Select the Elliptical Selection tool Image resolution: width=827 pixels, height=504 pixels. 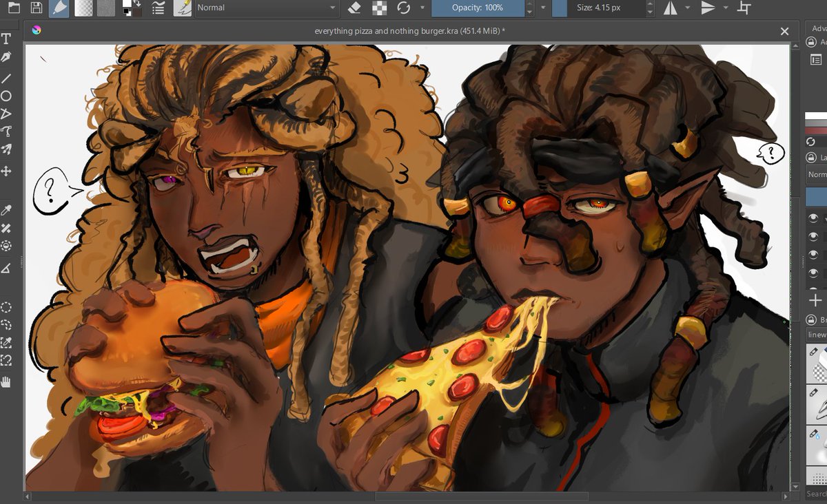[7, 307]
